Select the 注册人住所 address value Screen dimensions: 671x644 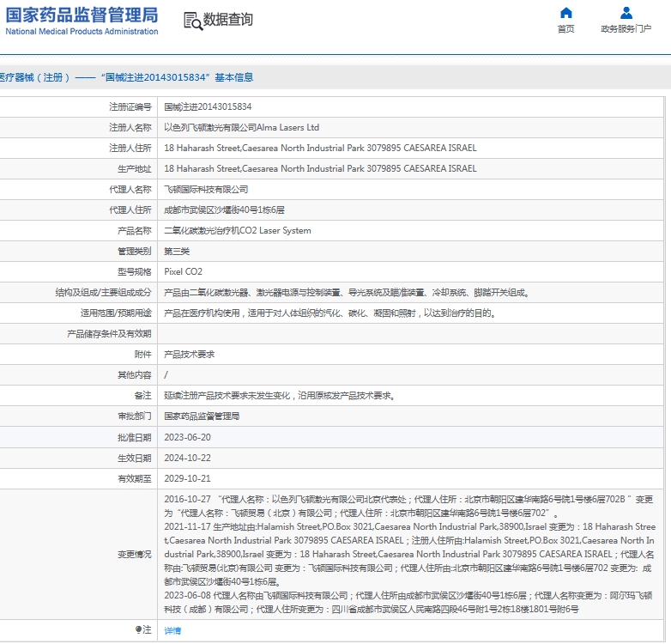pos(320,149)
